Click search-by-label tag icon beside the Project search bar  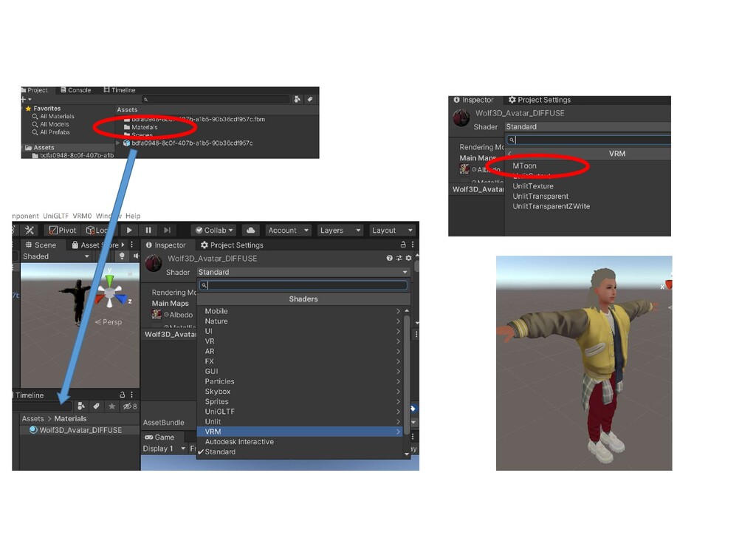[310, 99]
